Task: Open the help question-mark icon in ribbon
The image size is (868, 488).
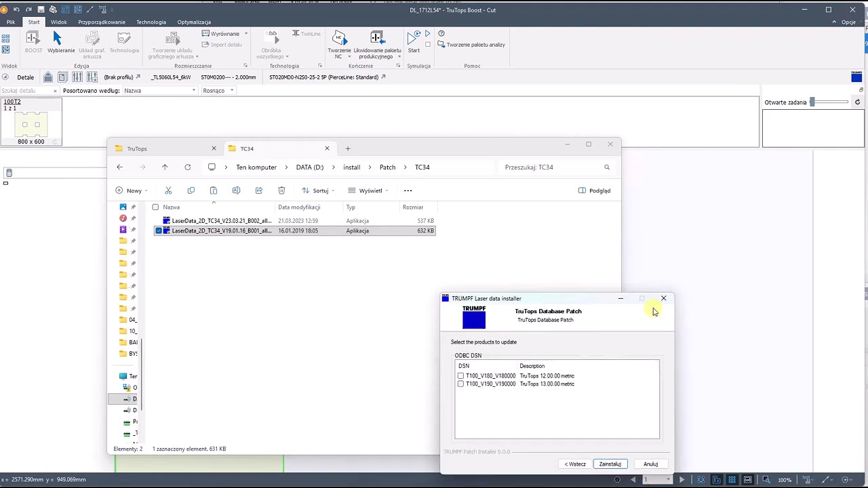Action: tap(441, 33)
